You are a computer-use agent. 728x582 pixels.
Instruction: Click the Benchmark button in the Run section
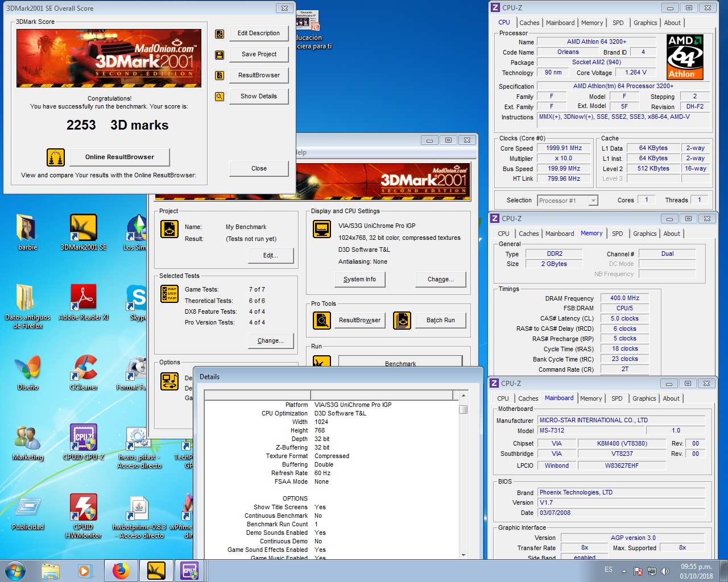400,361
